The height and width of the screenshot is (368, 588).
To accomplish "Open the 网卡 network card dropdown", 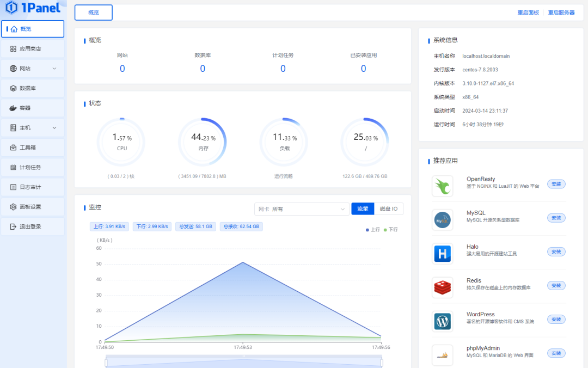I will [x=302, y=209].
